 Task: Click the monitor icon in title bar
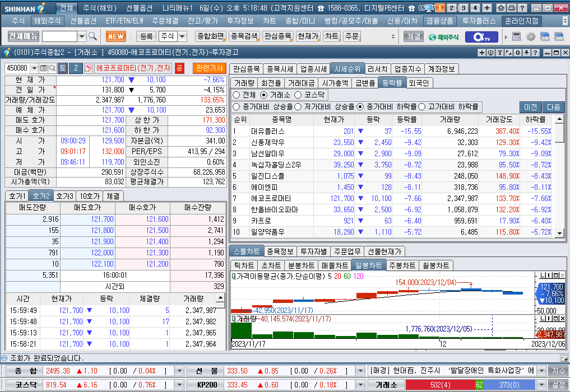tap(429, 8)
